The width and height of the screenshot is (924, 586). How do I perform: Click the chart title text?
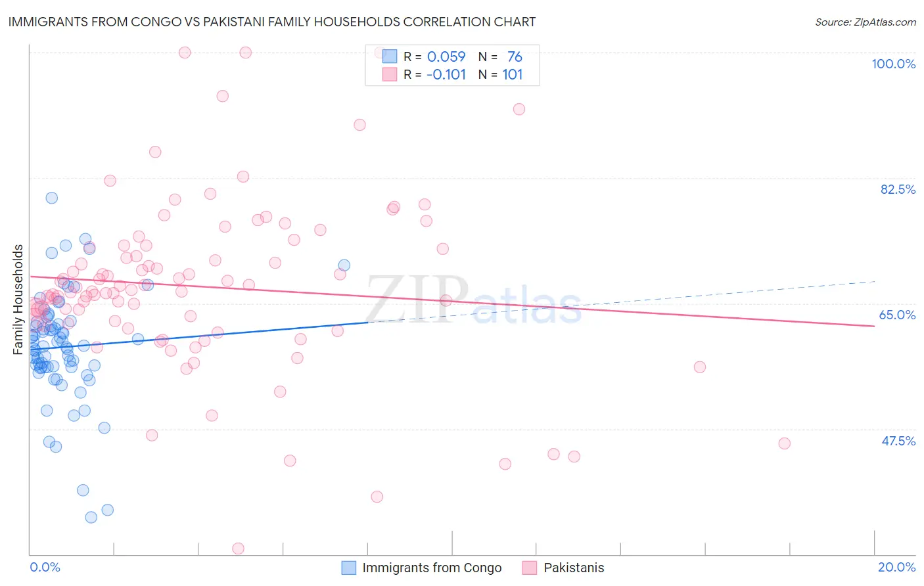pos(272,22)
